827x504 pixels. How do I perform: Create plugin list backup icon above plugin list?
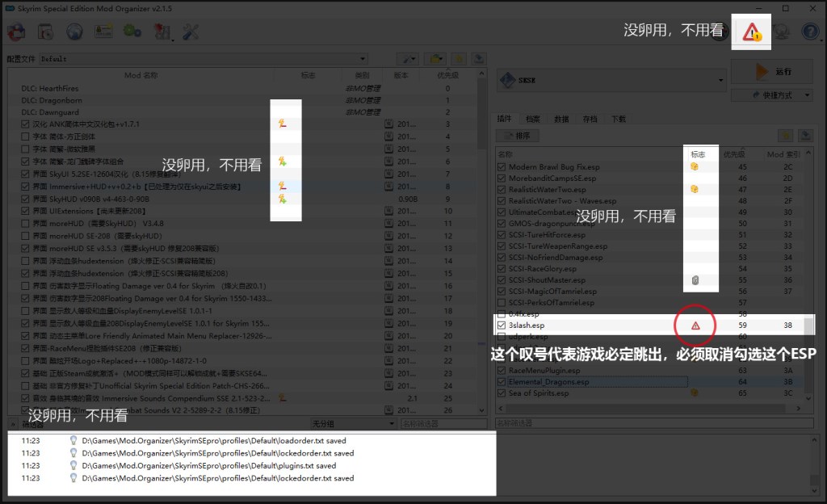[786, 135]
